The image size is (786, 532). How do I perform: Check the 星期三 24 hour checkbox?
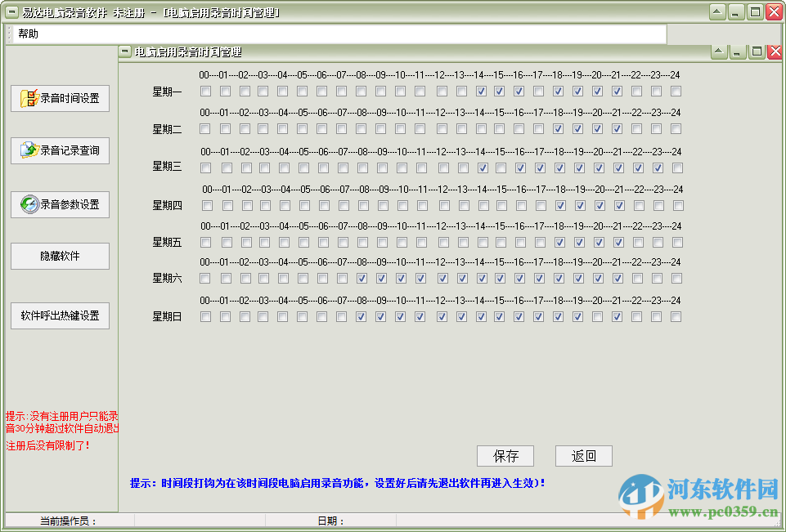click(x=677, y=168)
